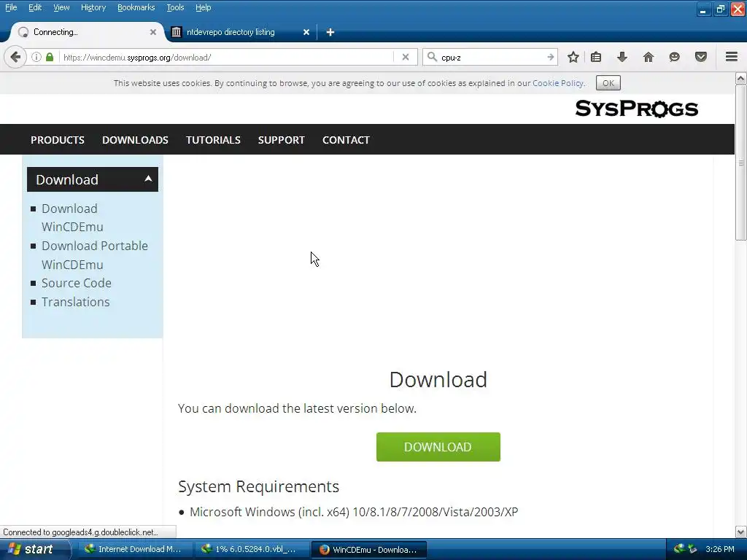
Task: Switch to ntdevrepo directory listing tab
Action: [x=240, y=32]
